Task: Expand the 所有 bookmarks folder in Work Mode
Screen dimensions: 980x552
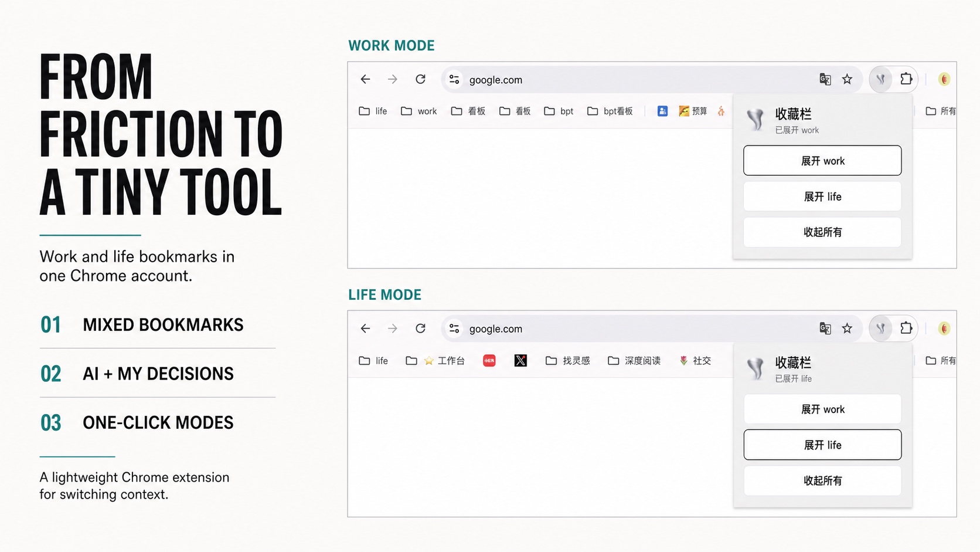Action: click(941, 111)
